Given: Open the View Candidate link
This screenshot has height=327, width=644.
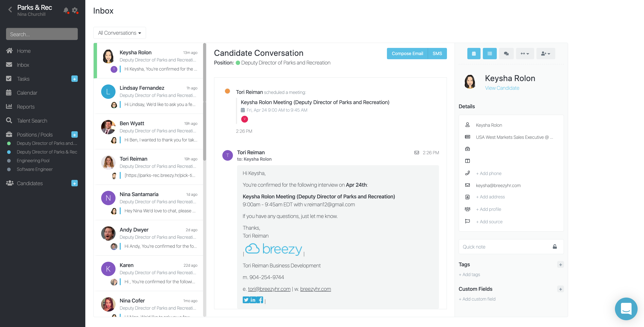Looking at the screenshot, I should [x=502, y=88].
